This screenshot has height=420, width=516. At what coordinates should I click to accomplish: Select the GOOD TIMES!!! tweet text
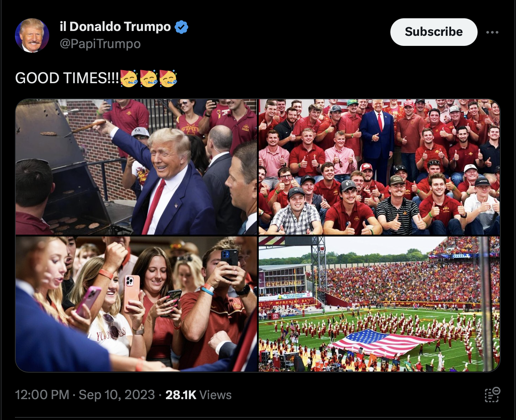(67, 78)
